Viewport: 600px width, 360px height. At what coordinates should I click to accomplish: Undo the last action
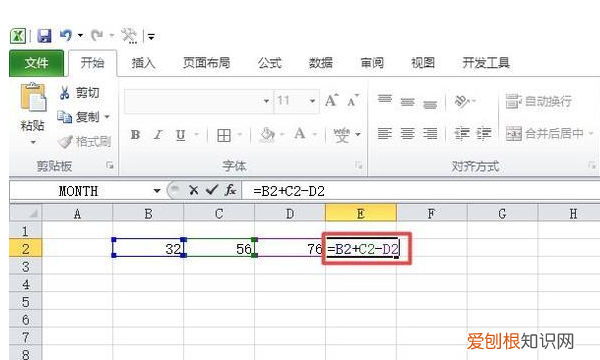[66, 36]
